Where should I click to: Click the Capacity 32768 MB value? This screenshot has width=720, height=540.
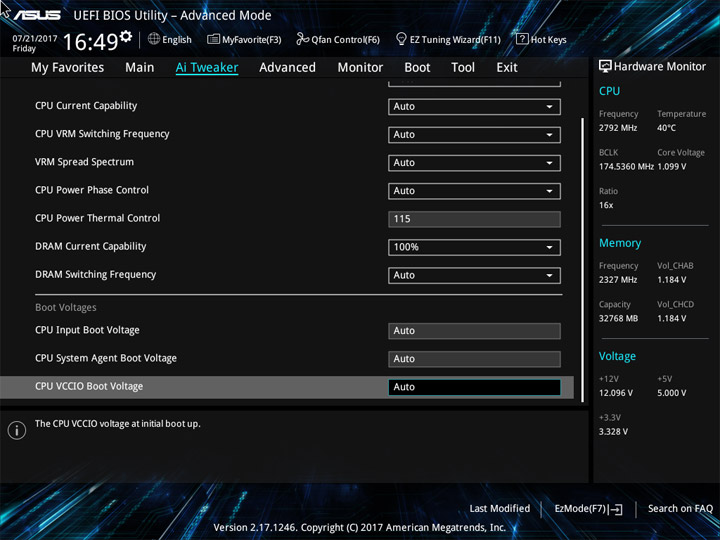point(618,318)
